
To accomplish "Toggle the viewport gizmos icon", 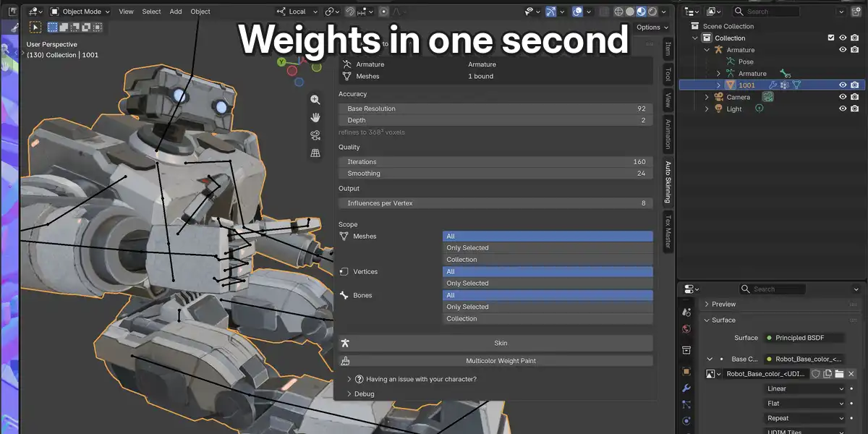I will [x=551, y=12].
